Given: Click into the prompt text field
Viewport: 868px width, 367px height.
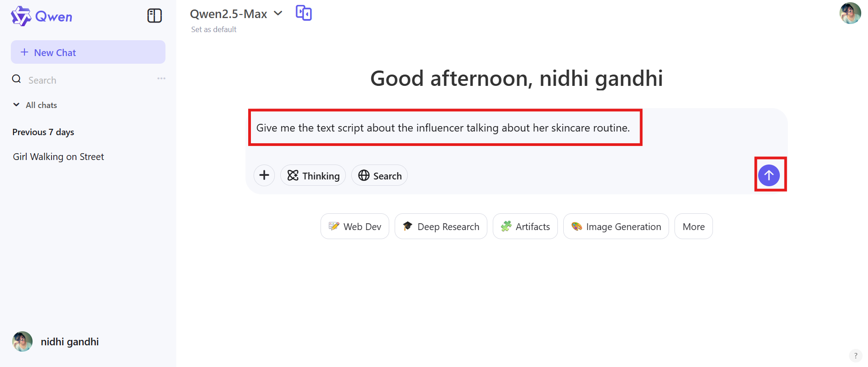Looking at the screenshot, I should click(x=443, y=128).
